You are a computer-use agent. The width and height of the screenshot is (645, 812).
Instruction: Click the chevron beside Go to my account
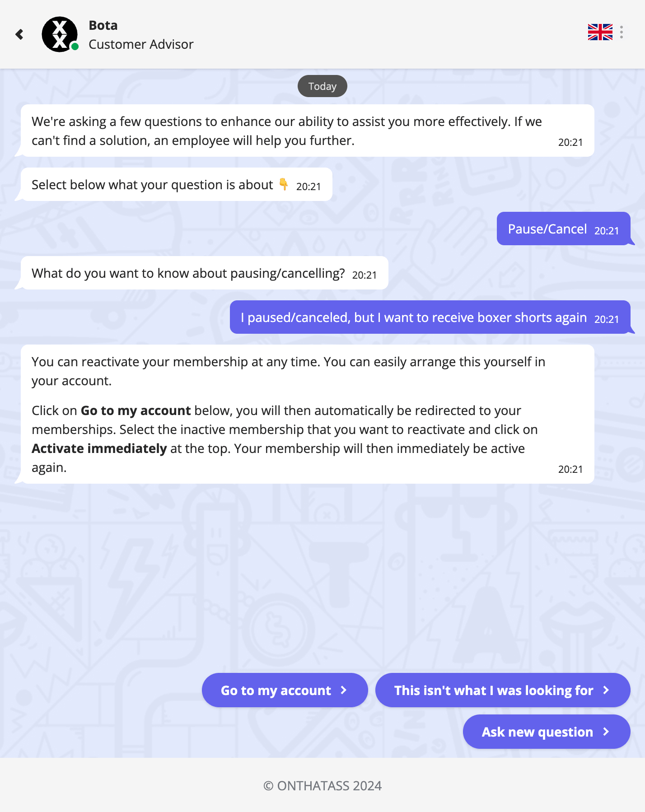[x=344, y=690]
